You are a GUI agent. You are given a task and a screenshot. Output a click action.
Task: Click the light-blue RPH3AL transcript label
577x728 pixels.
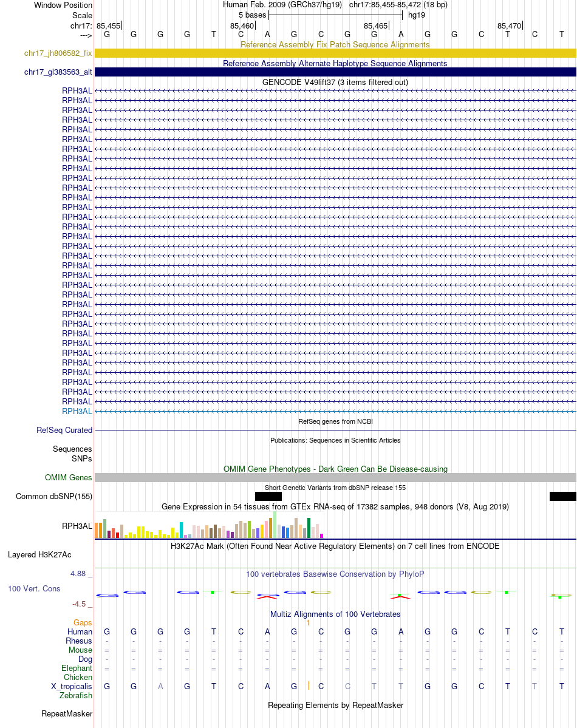click(77, 411)
